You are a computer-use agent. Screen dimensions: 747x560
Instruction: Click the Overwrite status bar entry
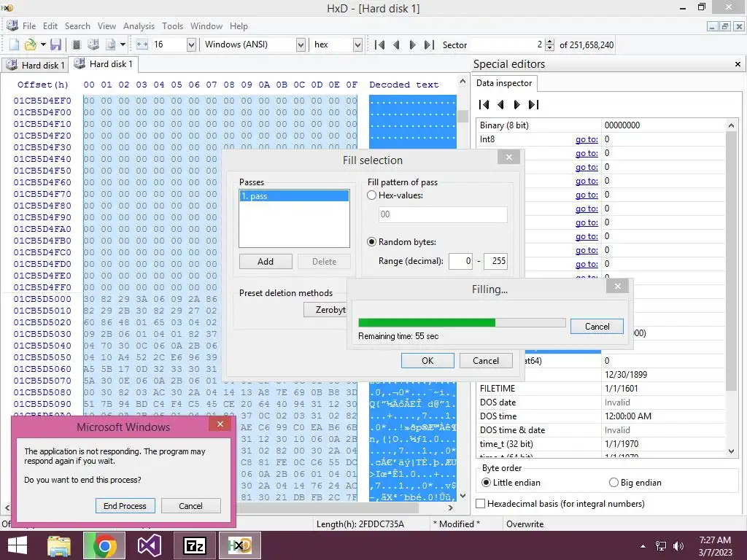click(x=525, y=524)
